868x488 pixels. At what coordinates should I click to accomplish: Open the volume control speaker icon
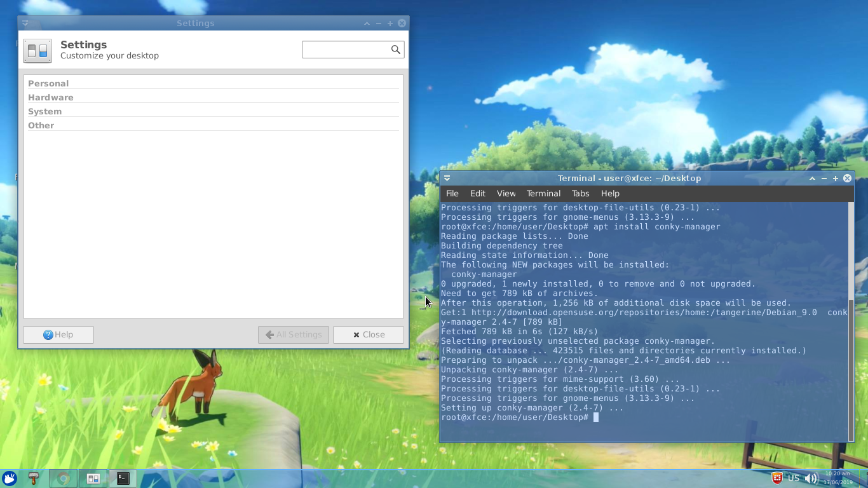(811, 478)
